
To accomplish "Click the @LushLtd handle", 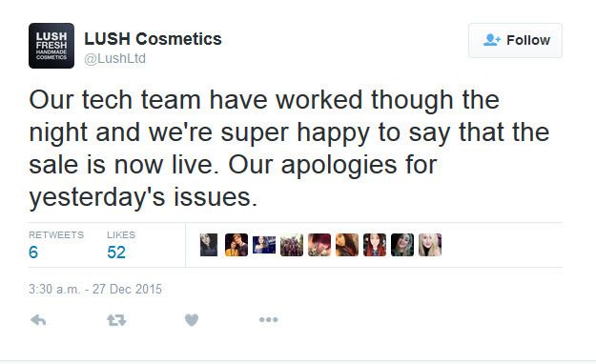I will [x=114, y=58].
